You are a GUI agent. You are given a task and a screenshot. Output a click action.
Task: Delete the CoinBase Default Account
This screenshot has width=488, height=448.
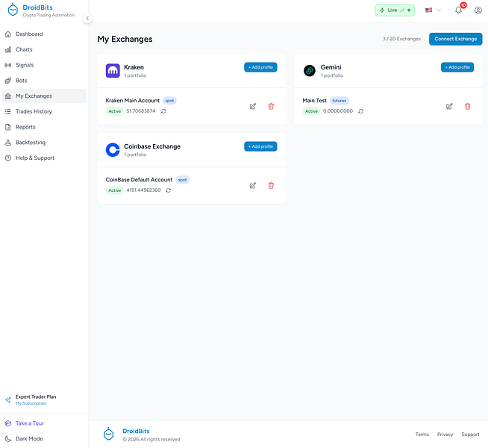point(271,186)
